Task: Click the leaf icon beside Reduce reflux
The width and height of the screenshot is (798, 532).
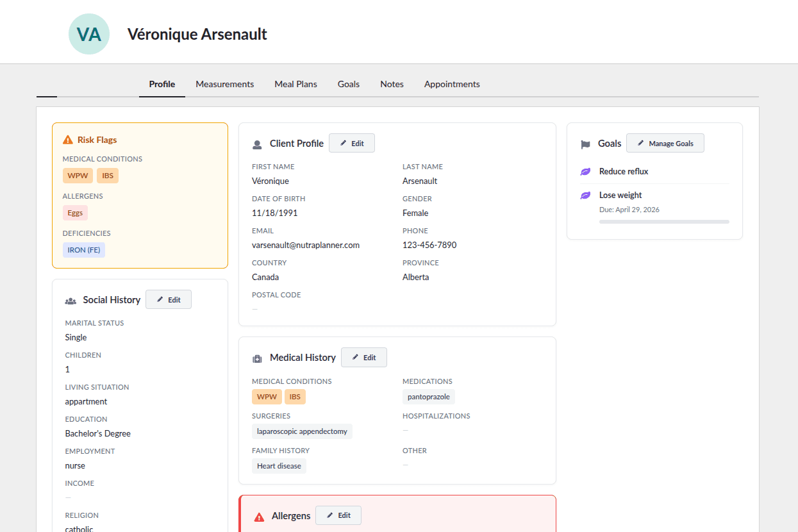Action: point(585,172)
